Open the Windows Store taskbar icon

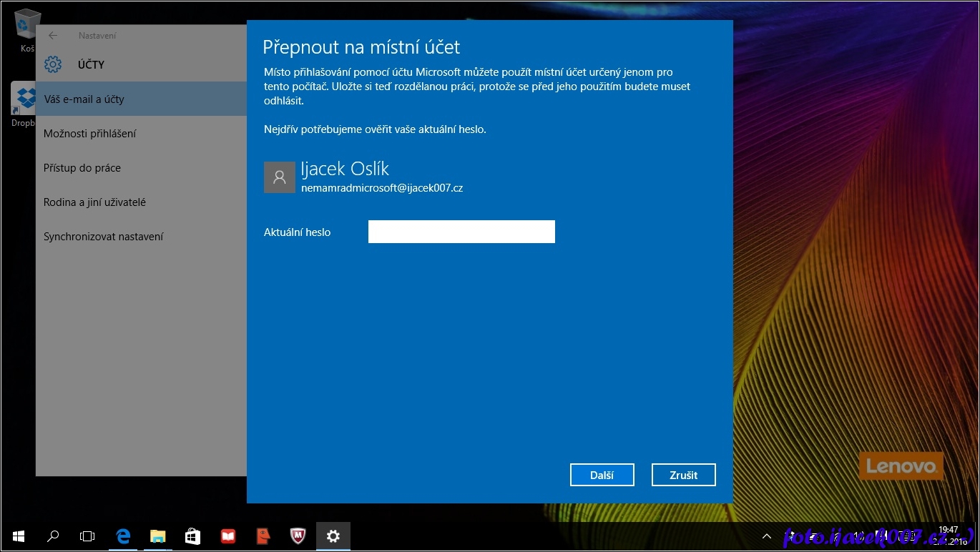pyautogui.click(x=192, y=536)
